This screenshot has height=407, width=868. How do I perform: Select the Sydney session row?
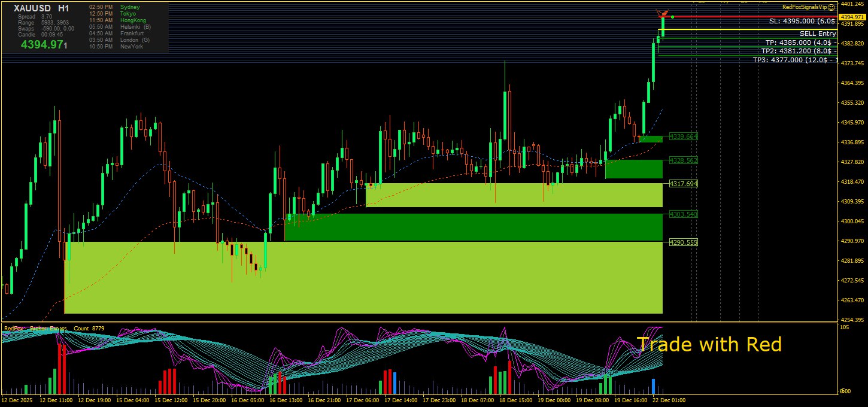tap(117, 7)
